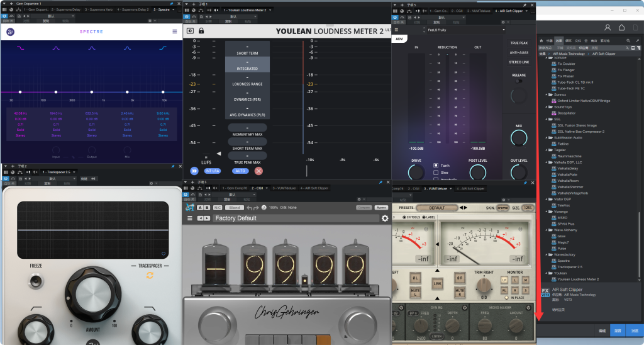This screenshot has height=345, width=644.
Task: Pin the Spectre plugin window
Action: pyautogui.click(x=171, y=4)
